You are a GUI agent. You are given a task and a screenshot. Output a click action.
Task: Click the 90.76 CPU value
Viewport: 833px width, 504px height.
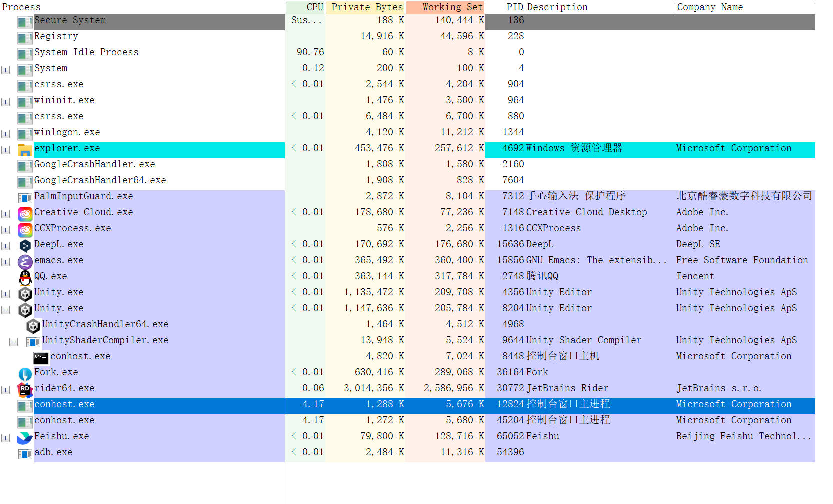pos(310,52)
